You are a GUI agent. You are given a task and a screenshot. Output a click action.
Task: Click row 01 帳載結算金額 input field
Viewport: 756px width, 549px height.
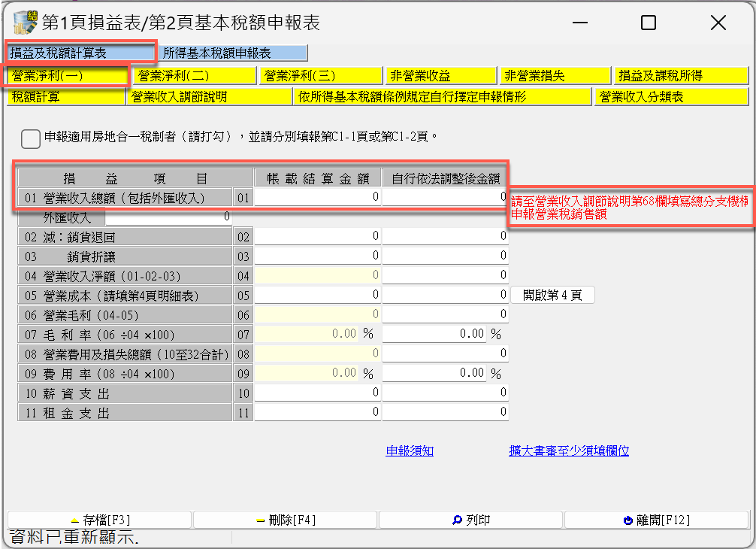pyautogui.click(x=318, y=197)
